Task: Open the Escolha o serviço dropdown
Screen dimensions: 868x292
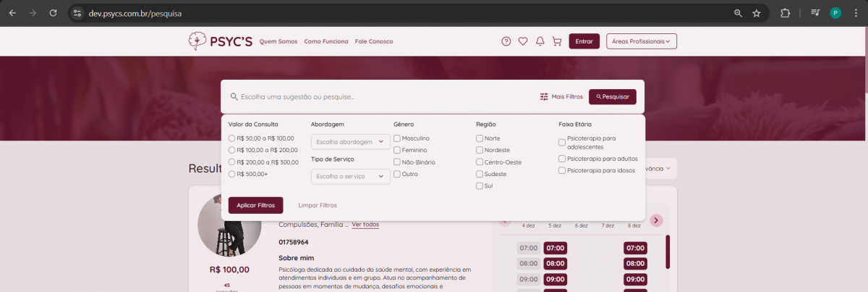Action: tap(350, 176)
